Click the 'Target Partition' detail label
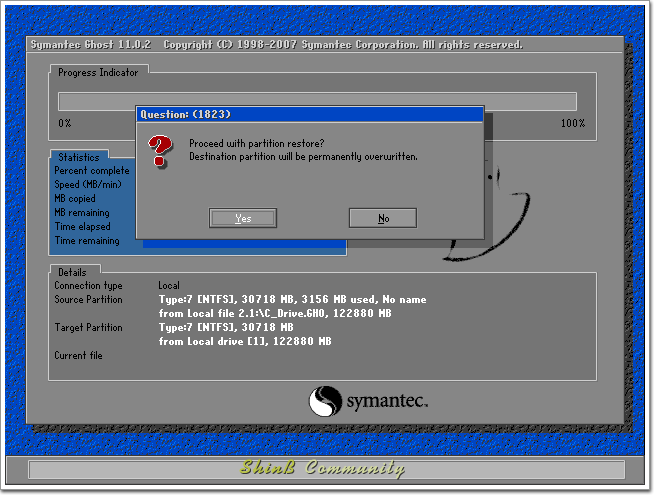Image resolution: width=654 pixels, height=495 pixels. 88,327
